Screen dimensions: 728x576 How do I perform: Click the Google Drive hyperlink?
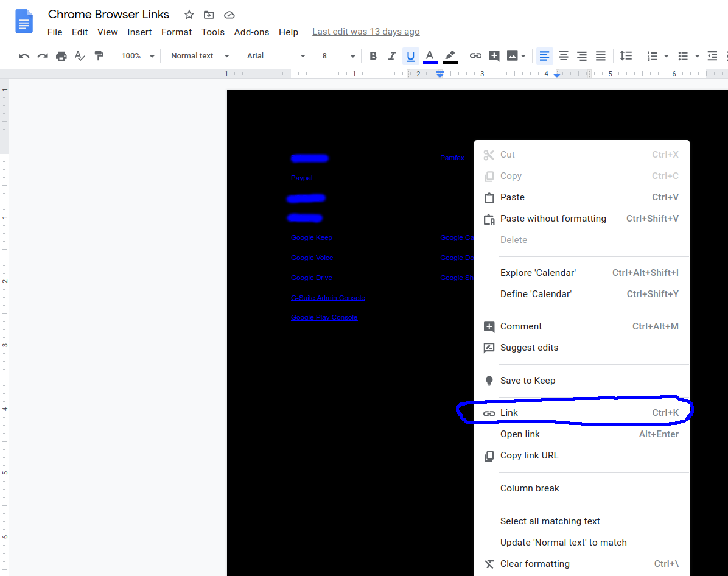(x=312, y=278)
